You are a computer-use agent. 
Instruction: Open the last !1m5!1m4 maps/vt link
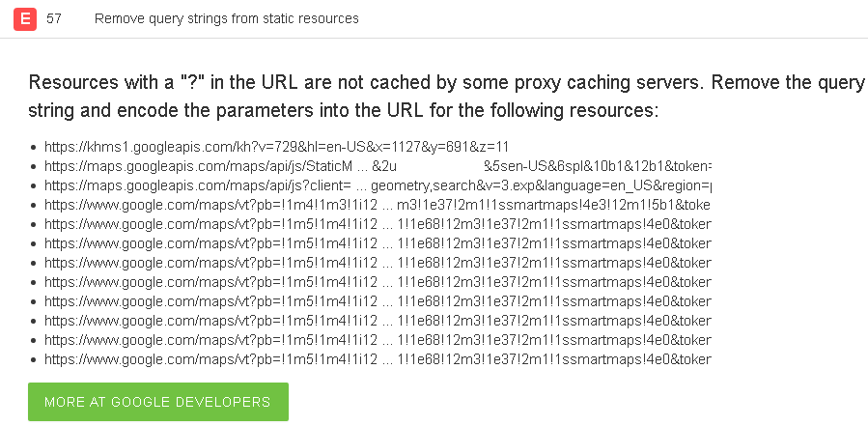click(378, 360)
